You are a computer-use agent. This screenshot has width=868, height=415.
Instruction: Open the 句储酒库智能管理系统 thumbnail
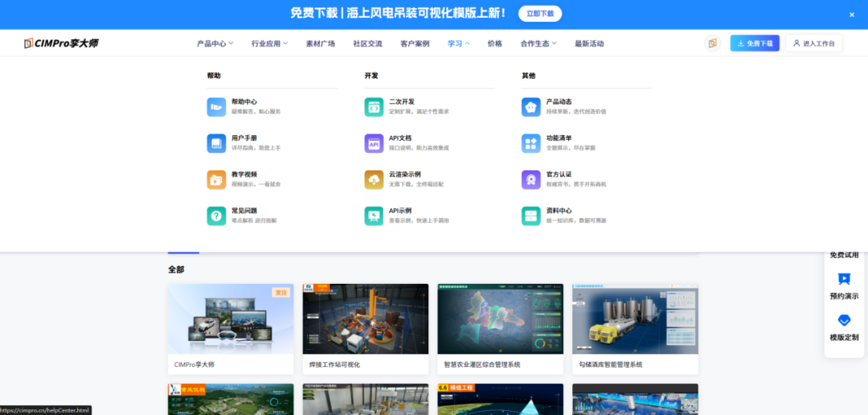point(635,319)
